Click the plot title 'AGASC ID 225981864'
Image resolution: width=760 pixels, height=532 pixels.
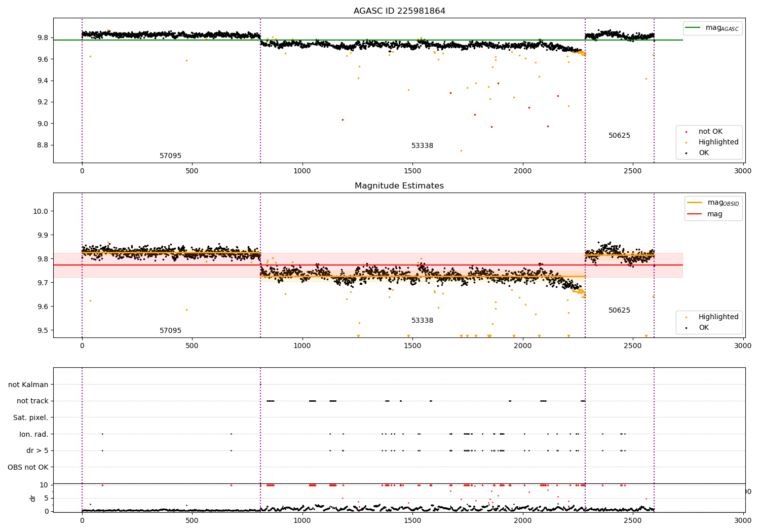point(399,11)
